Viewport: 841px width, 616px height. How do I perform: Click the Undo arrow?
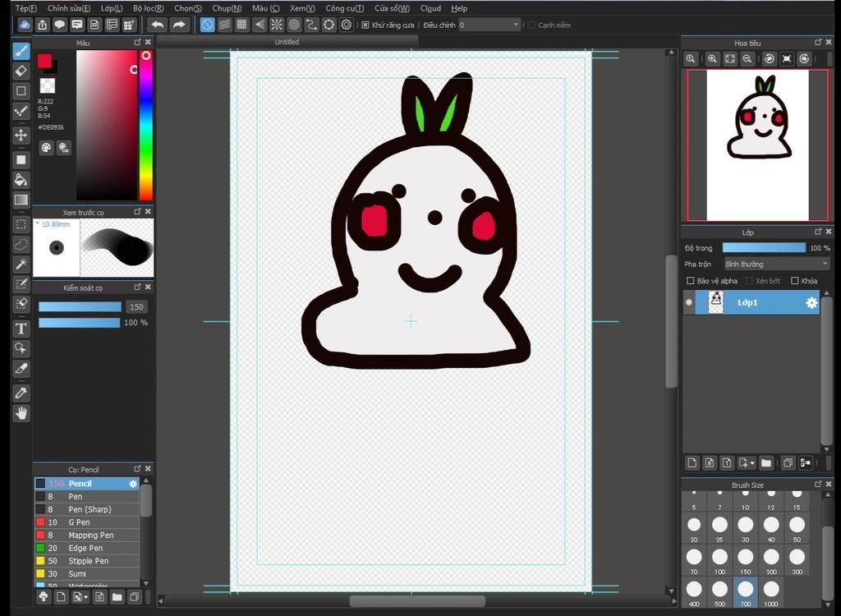(x=157, y=25)
